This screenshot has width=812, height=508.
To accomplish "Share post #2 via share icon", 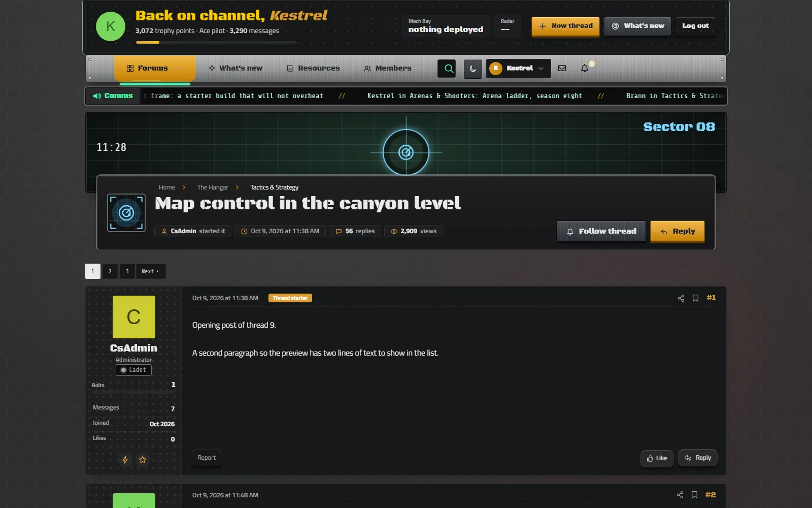I will 680,495.
